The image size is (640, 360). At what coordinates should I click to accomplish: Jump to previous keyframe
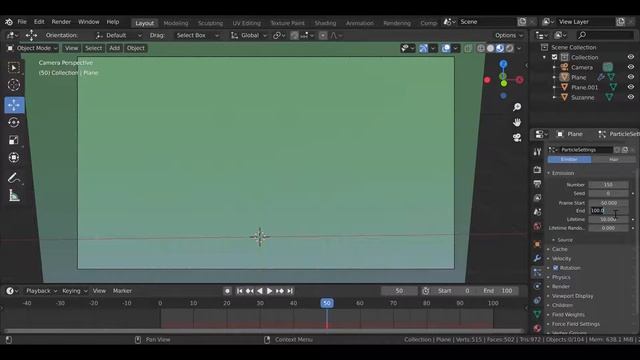pos(249,291)
